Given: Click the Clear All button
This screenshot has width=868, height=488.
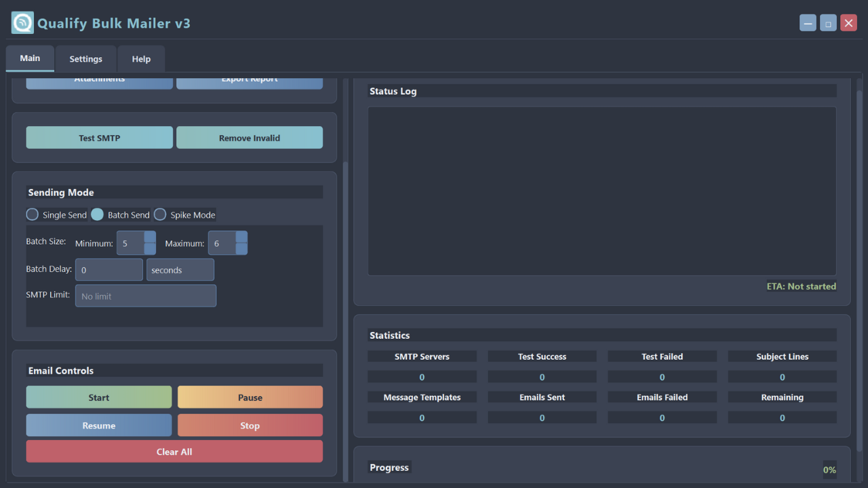Looking at the screenshot, I should click(174, 451).
